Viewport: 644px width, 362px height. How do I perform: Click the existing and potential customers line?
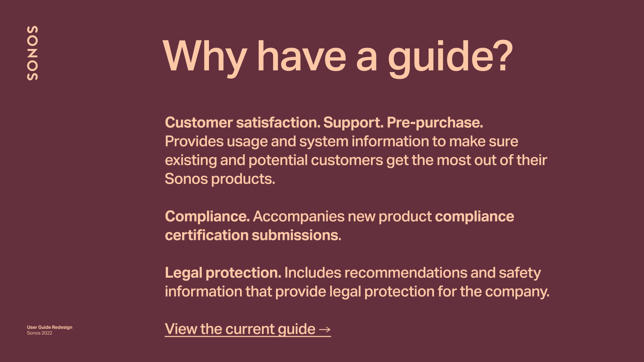click(x=356, y=160)
